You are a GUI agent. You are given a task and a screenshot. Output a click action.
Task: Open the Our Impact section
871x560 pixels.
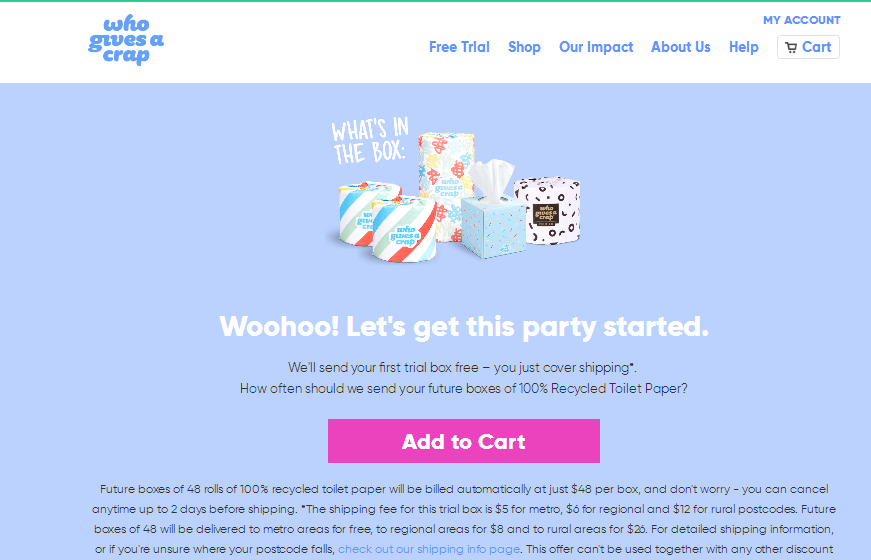click(x=596, y=47)
